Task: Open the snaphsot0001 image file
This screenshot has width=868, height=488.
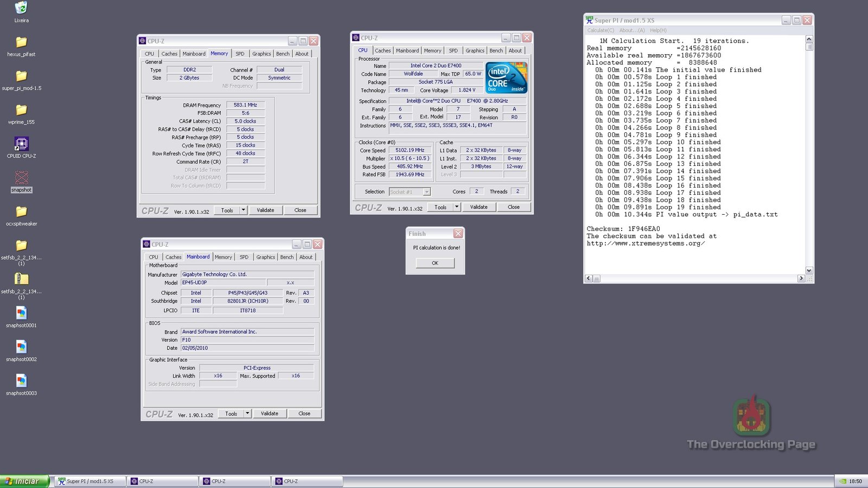Action: click(21, 314)
